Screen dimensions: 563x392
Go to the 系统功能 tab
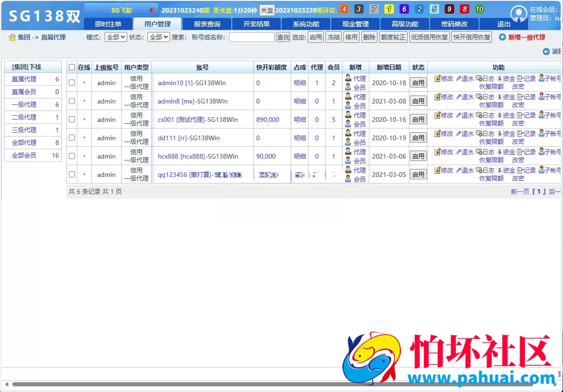pyautogui.click(x=306, y=24)
